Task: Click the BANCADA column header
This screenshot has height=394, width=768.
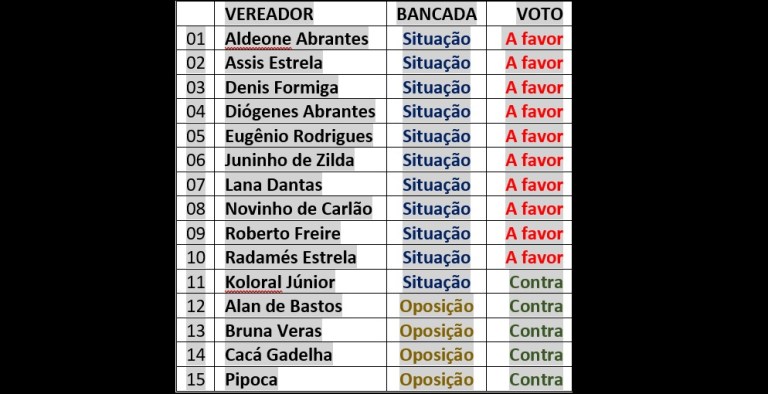Action: (x=436, y=14)
